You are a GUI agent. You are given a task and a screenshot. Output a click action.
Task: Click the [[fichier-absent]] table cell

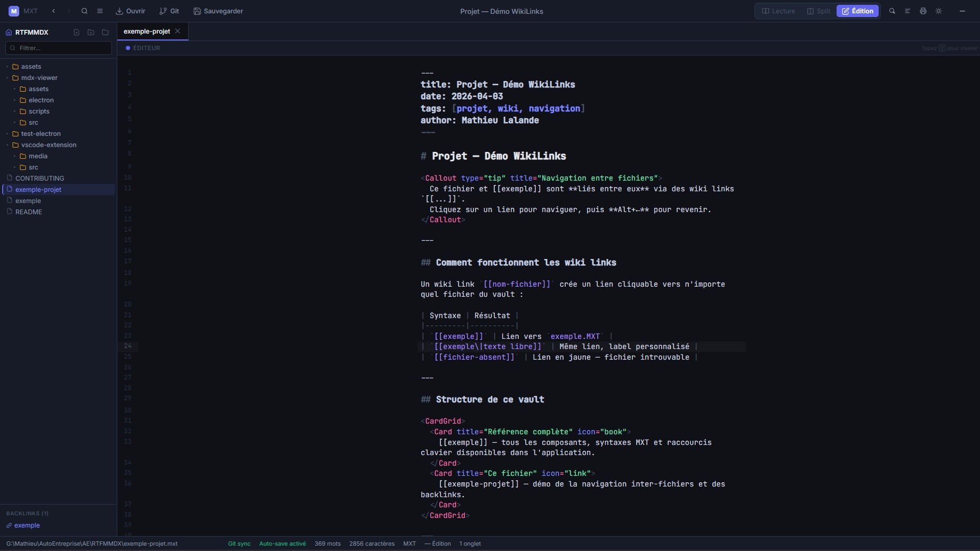pos(475,357)
